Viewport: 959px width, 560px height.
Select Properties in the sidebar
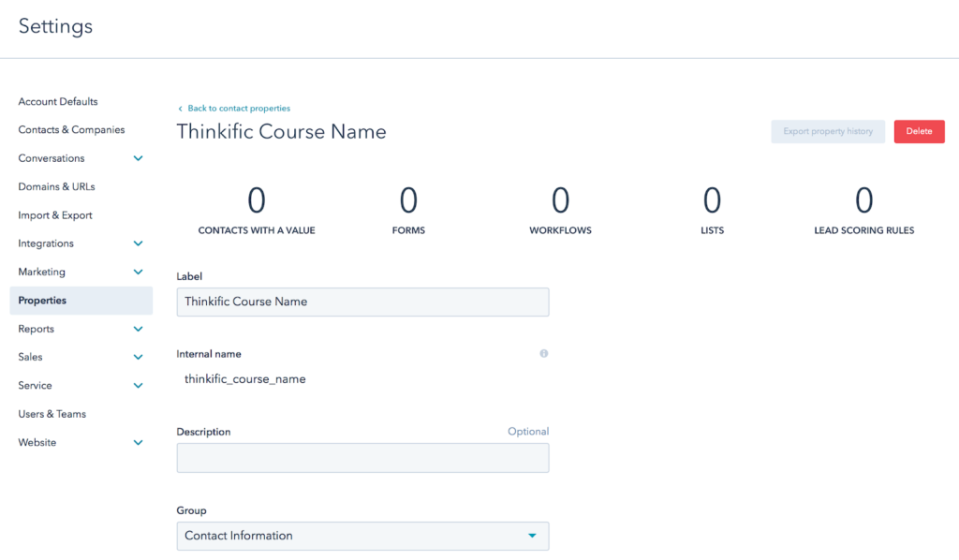pyautogui.click(x=81, y=301)
